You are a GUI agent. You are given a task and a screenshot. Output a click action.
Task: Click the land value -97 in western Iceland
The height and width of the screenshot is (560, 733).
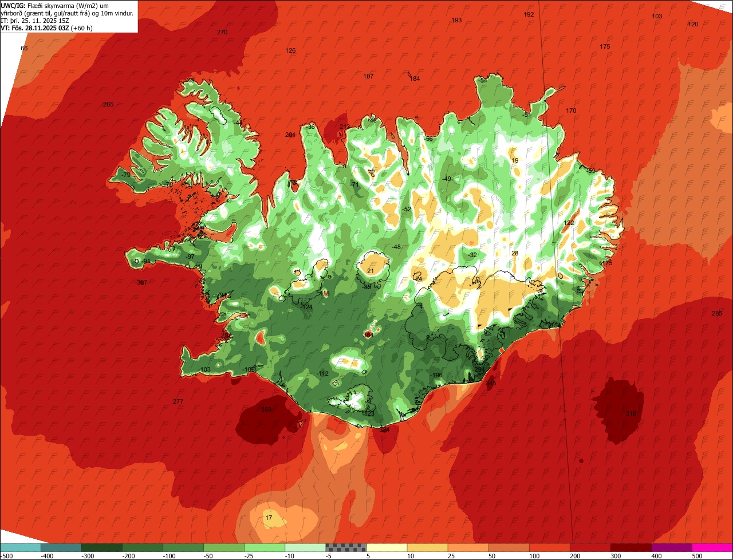tap(190, 257)
